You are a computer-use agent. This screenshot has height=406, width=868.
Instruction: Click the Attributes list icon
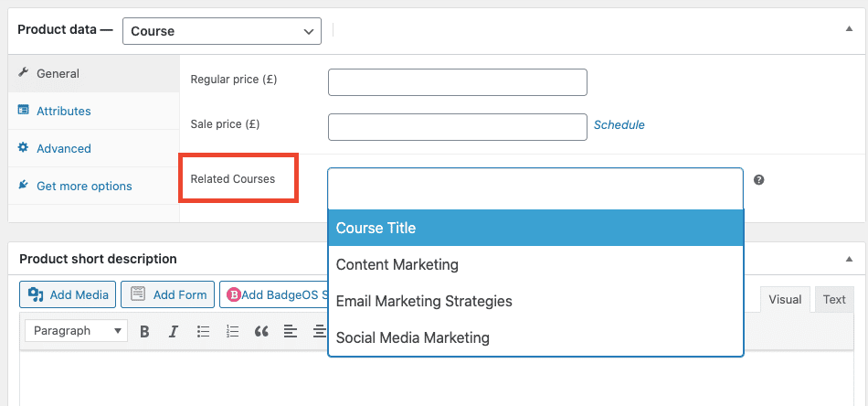point(23,110)
